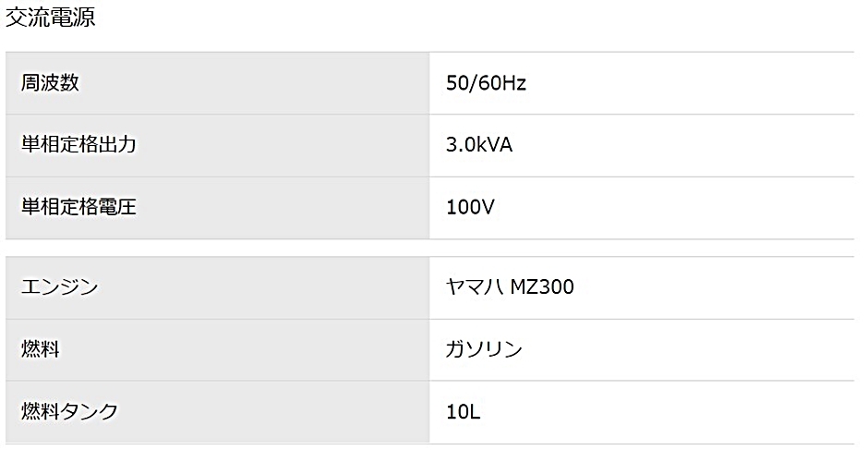
Task: Click the gap between the two specification tables
Action: tap(429, 248)
